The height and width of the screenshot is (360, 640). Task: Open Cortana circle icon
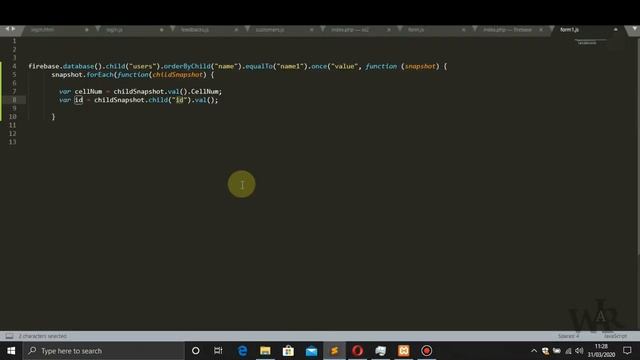pyautogui.click(x=196, y=351)
